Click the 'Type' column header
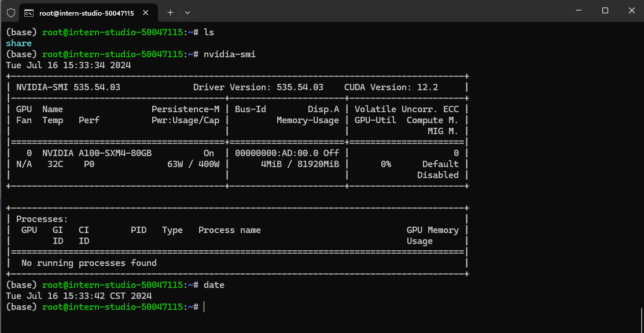Image resolution: width=644 pixels, height=333 pixels. [172, 230]
